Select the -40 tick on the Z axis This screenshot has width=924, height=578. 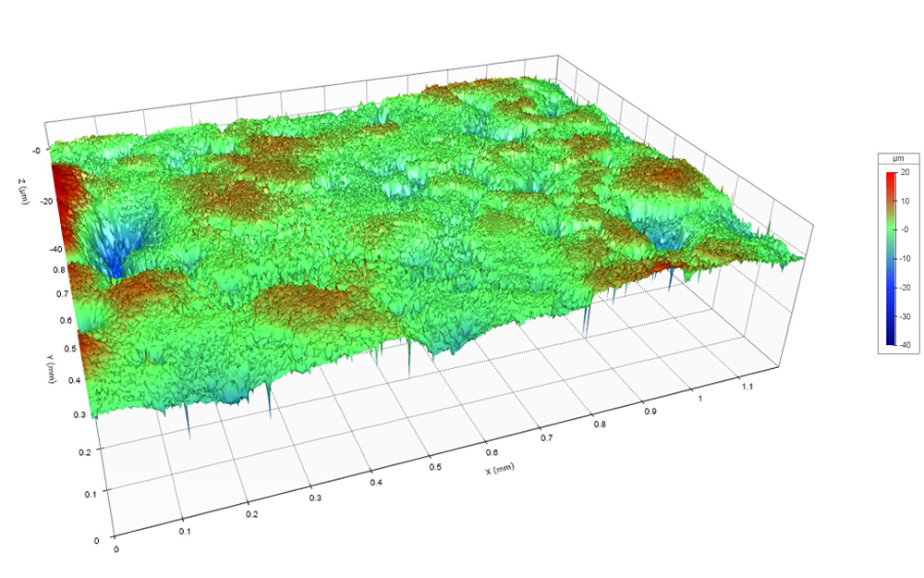click(55, 250)
